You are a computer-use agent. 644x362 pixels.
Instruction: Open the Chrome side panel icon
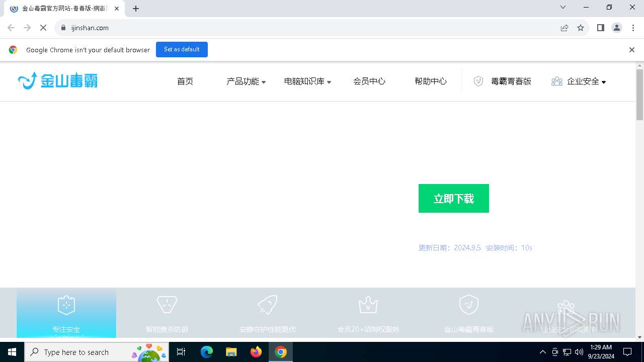tap(600, 28)
